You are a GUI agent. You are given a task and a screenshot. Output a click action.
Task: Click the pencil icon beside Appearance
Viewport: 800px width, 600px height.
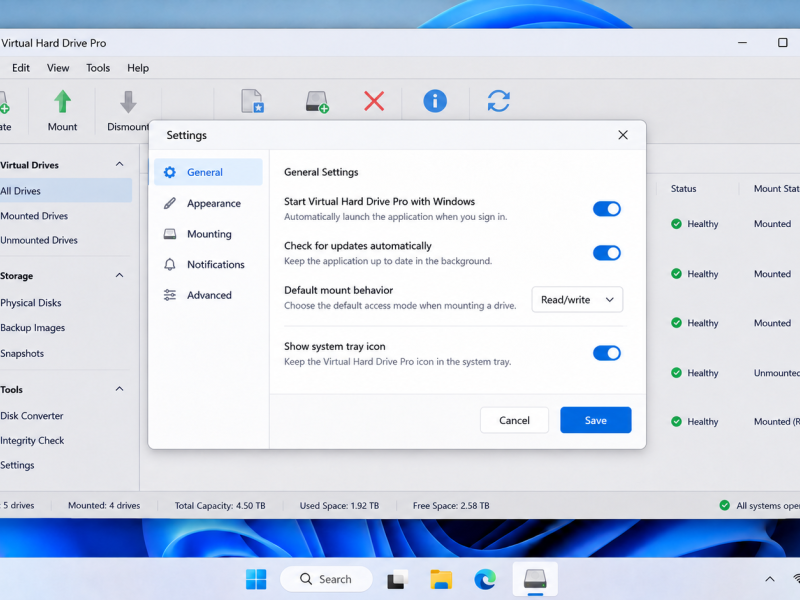click(x=170, y=203)
